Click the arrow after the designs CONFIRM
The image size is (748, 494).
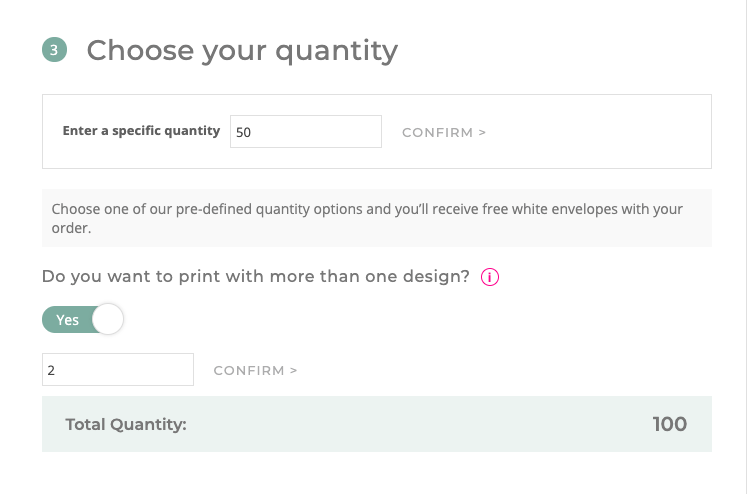pos(293,370)
